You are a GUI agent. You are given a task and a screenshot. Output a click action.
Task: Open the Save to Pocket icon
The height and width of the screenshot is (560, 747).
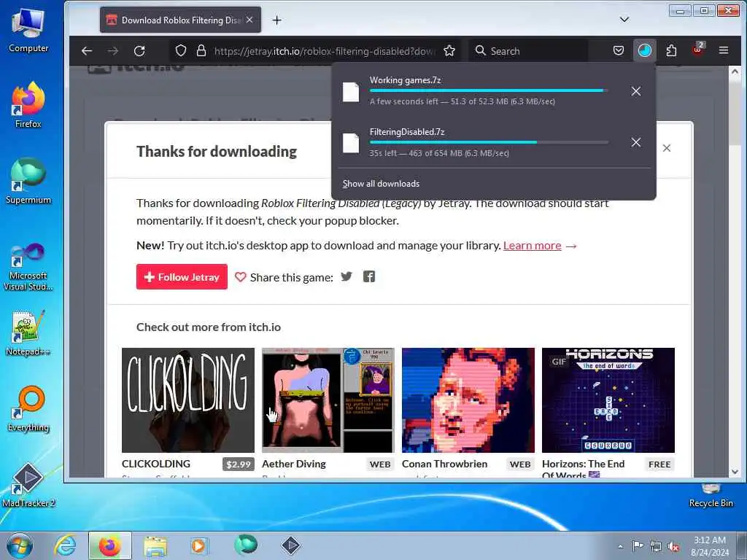coord(619,51)
